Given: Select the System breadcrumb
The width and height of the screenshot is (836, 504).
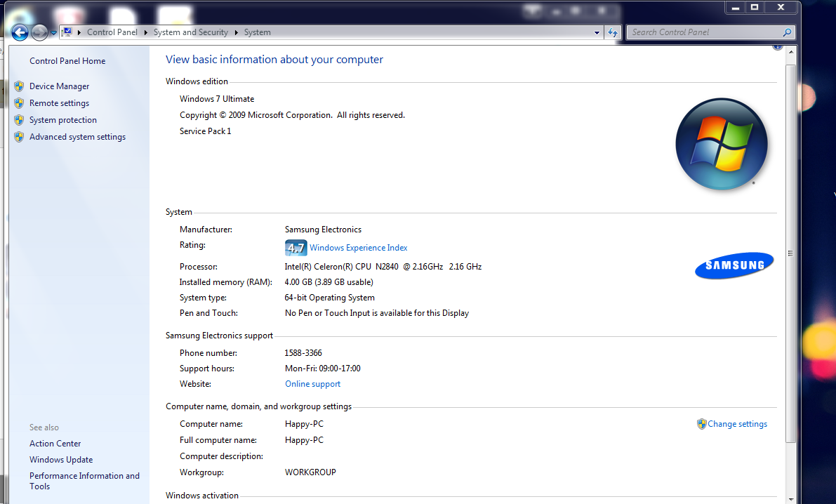Looking at the screenshot, I should [x=257, y=32].
